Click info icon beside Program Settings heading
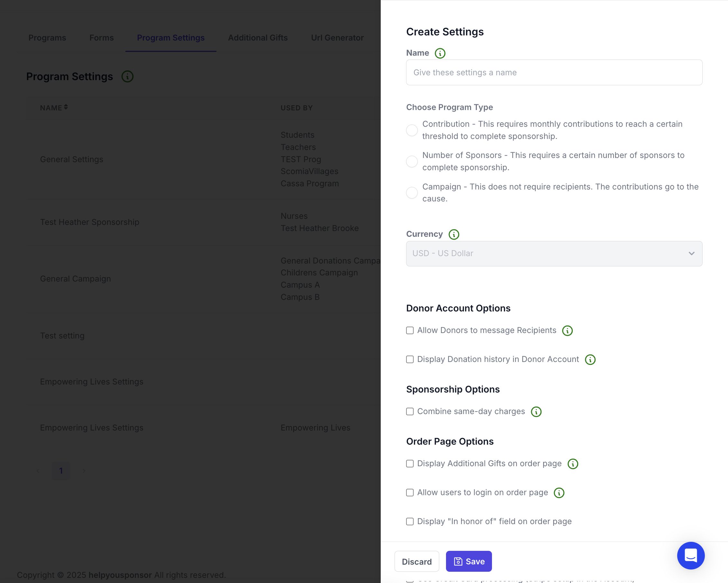The height and width of the screenshot is (583, 728). pos(127,77)
